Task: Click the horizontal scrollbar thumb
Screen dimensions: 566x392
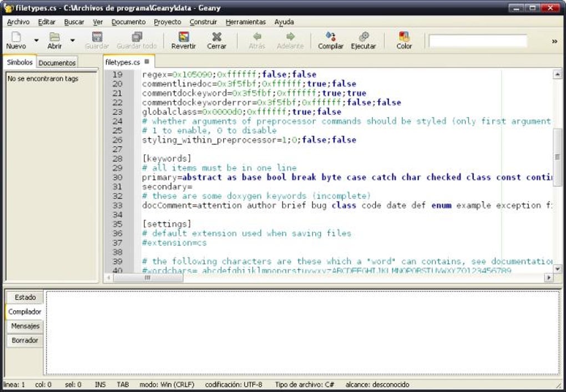Action: tap(148, 278)
